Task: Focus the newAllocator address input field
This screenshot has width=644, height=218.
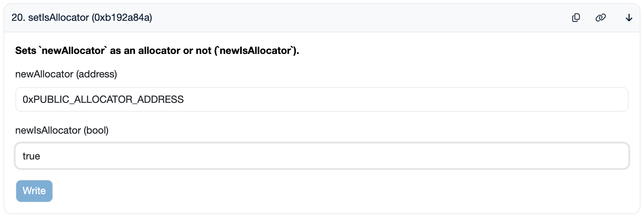Action: (322, 99)
